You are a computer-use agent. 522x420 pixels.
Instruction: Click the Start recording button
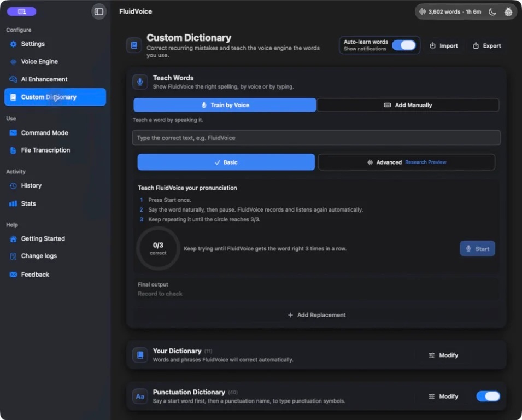(x=477, y=248)
